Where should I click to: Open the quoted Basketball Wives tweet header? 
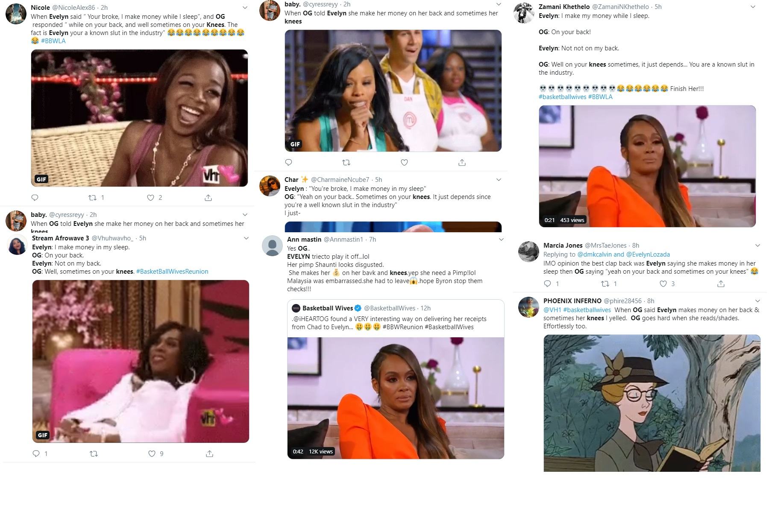pyautogui.click(x=361, y=308)
